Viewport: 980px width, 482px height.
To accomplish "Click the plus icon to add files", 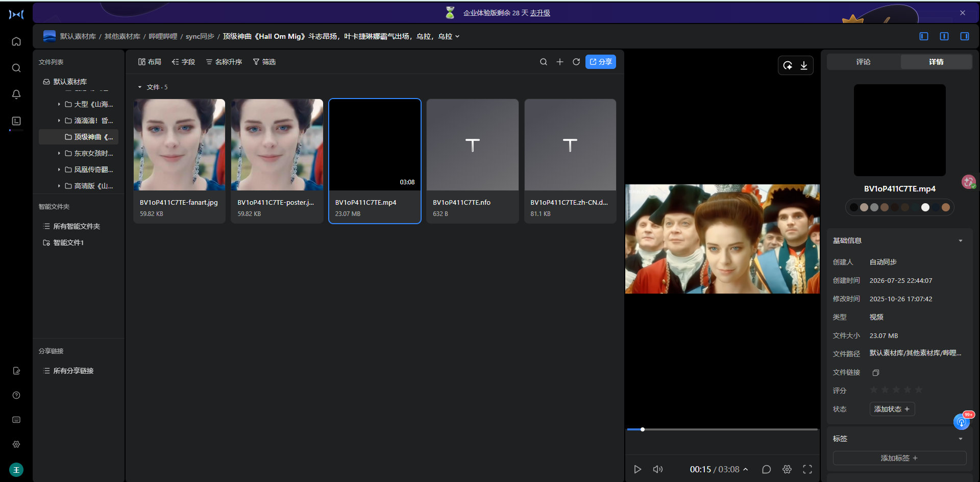I will click(560, 62).
